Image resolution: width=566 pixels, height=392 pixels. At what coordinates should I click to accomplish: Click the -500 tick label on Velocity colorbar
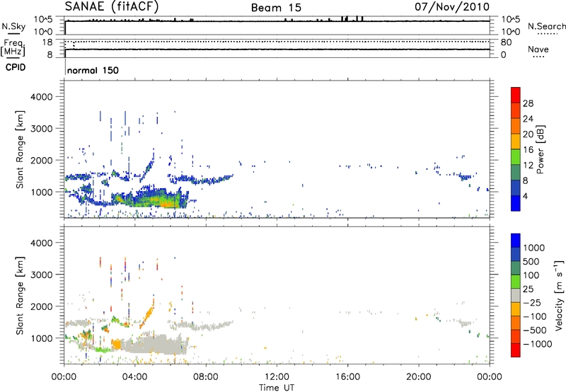click(x=535, y=330)
